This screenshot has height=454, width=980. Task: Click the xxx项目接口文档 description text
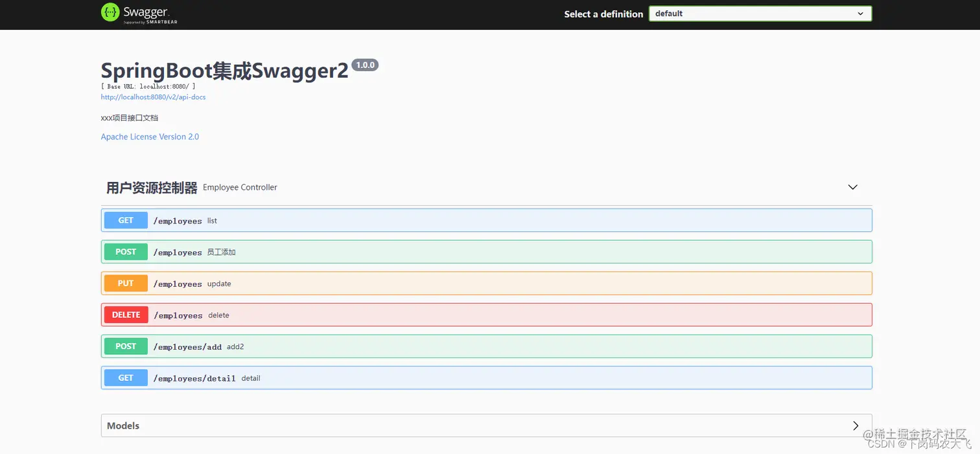pyautogui.click(x=130, y=118)
